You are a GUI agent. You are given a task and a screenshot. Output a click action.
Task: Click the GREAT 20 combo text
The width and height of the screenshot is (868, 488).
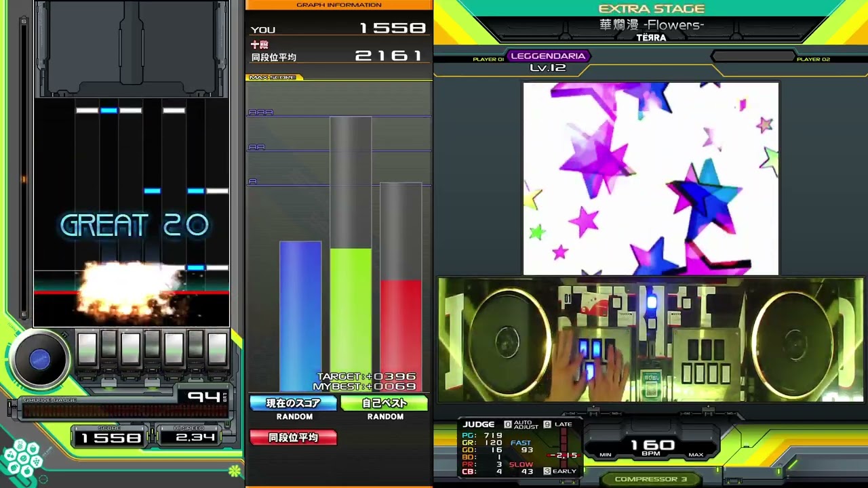click(x=134, y=226)
